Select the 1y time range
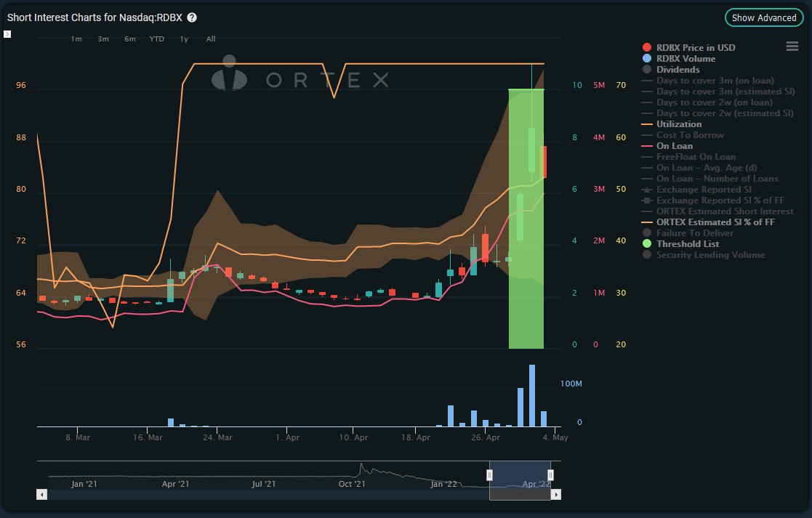Viewport: 812px width, 518px height. pos(184,39)
